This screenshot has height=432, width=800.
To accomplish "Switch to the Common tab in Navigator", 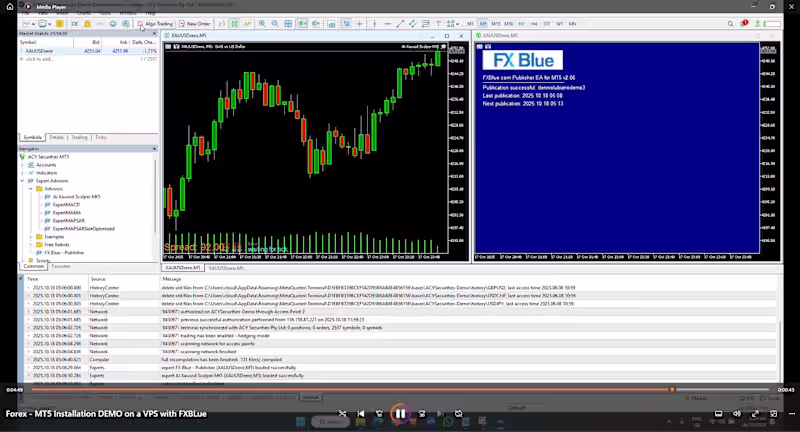I will (33, 266).
